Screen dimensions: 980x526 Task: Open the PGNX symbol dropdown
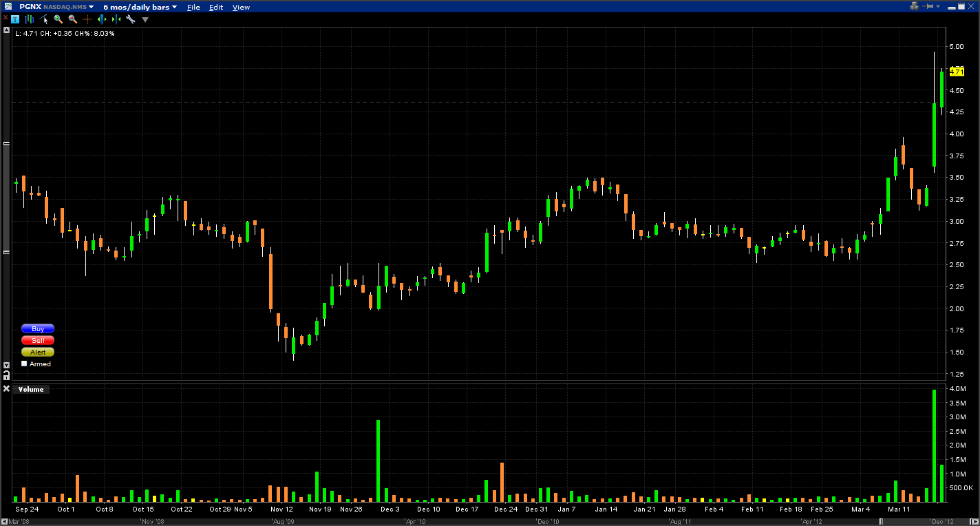tap(91, 7)
